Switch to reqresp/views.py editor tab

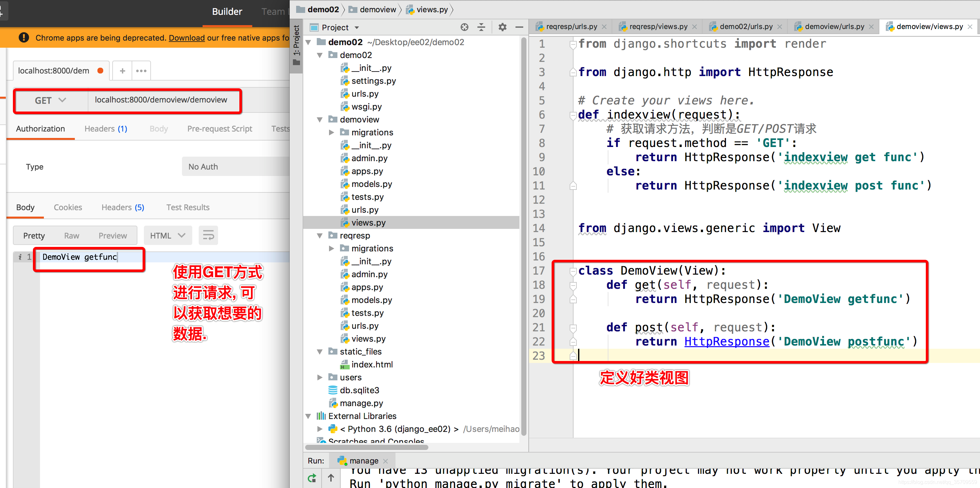[658, 27]
